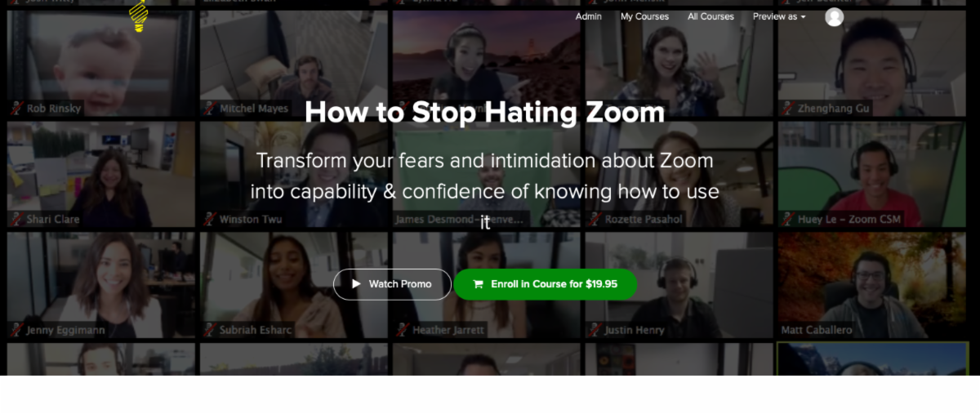Screen dimensions: 980x414
Task: Click muted microphone icon beside Rob Rinsky
Action: (16, 109)
